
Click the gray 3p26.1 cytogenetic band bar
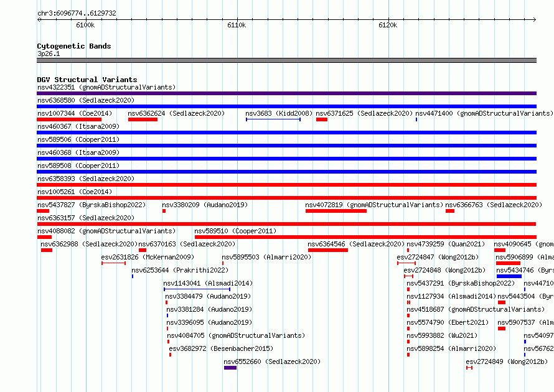click(x=286, y=60)
